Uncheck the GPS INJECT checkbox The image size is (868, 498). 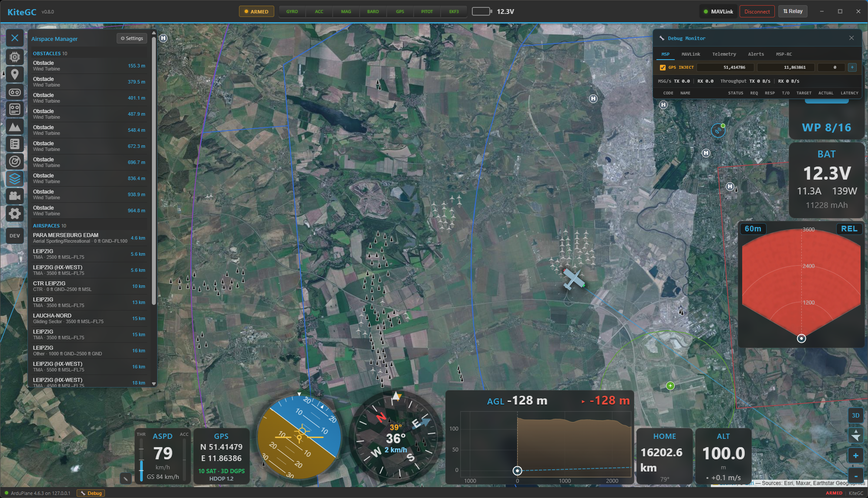(663, 67)
